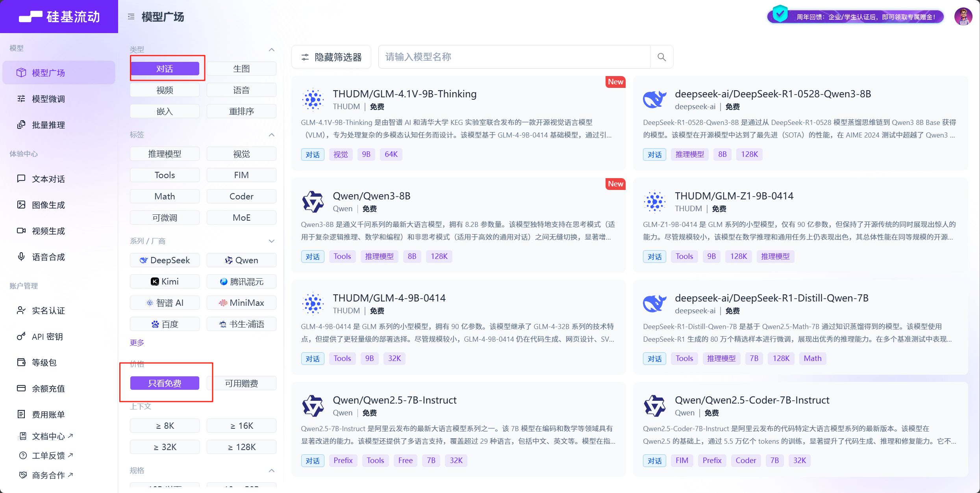Click the Qwen/Qwen3-8B logo icon
Screen dimensions: 980x493
pos(313,202)
